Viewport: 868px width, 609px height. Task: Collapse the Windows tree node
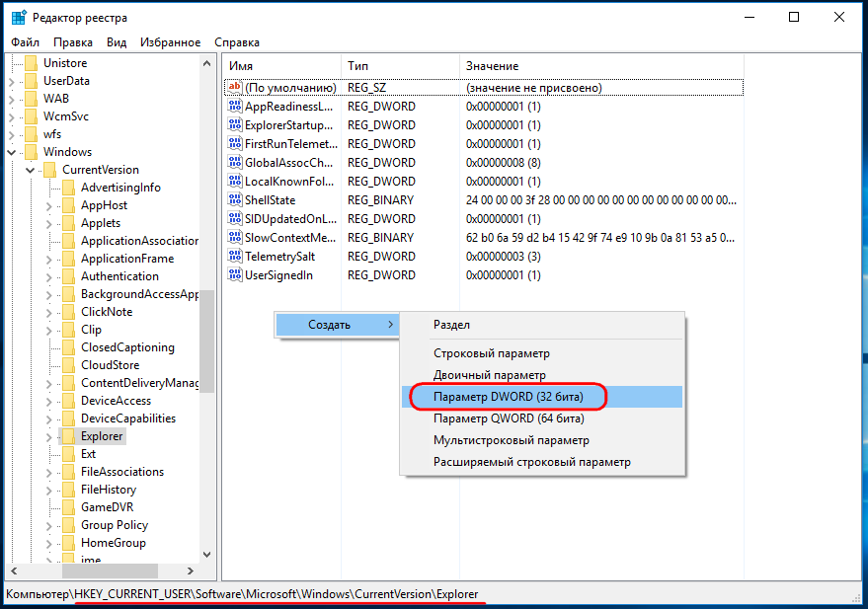point(12,152)
